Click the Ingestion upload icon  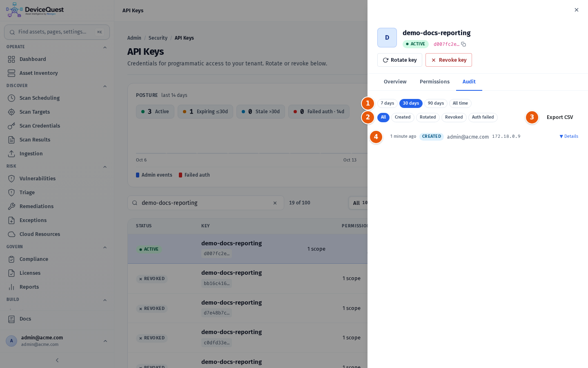11,154
